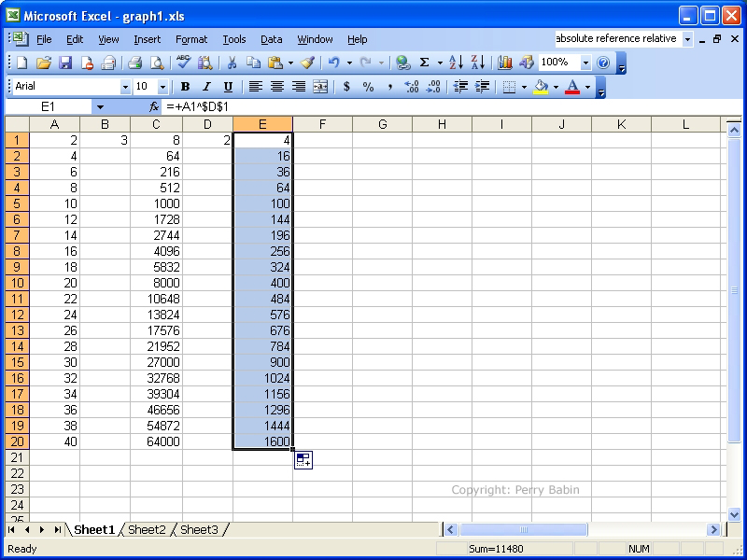Viewport: 747px width, 560px height.
Task: Switch to the Sheet2 tab
Action: click(147, 529)
